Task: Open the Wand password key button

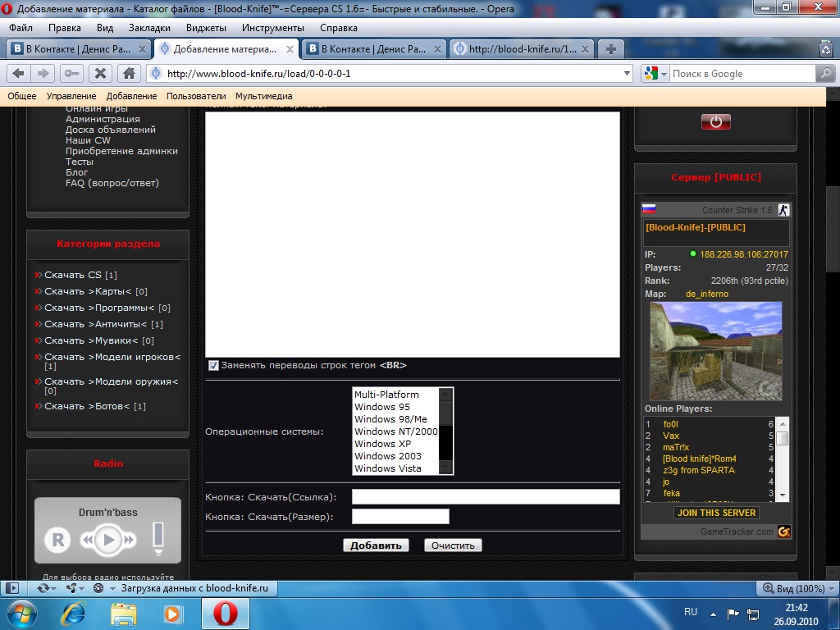Action: pos(71,73)
